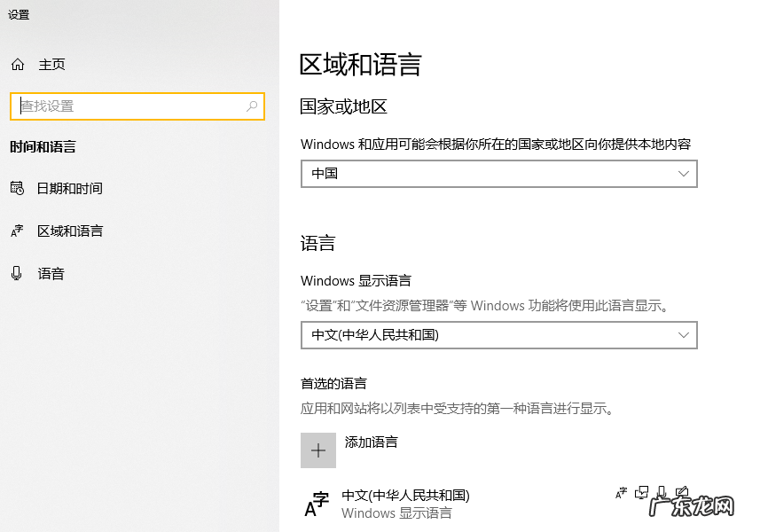Open the Windows display language dropdown
This screenshot has width=768, height=532.
tap(498, 335)
